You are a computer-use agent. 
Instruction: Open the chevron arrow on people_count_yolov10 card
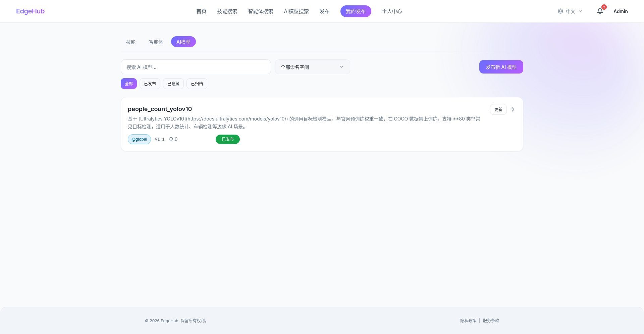[x=513, y=109]
